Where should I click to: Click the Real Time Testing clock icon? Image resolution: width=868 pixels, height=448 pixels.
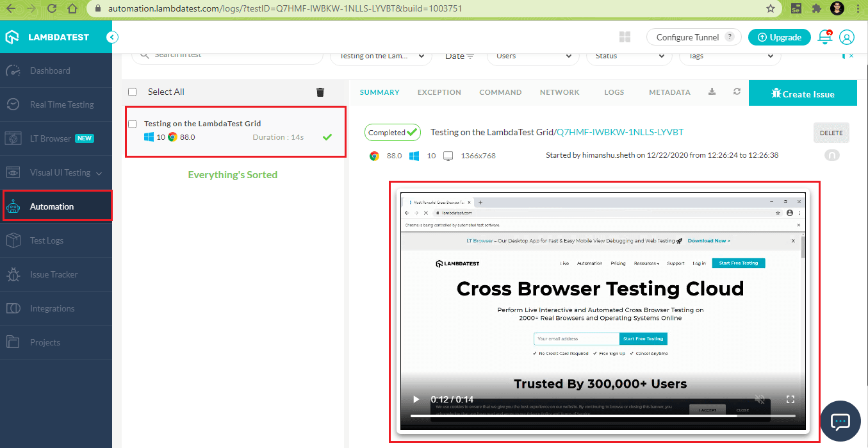coord(13,104)
